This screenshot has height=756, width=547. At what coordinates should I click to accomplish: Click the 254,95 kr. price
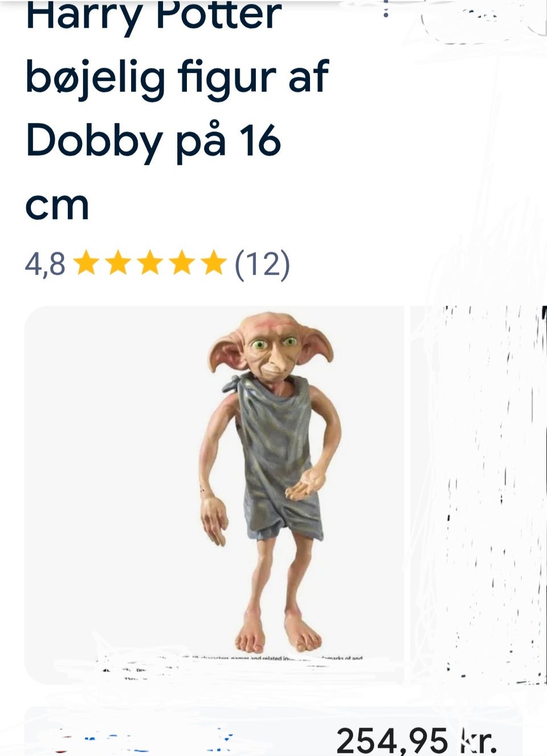pyautogui.click(x=417, y=741)
